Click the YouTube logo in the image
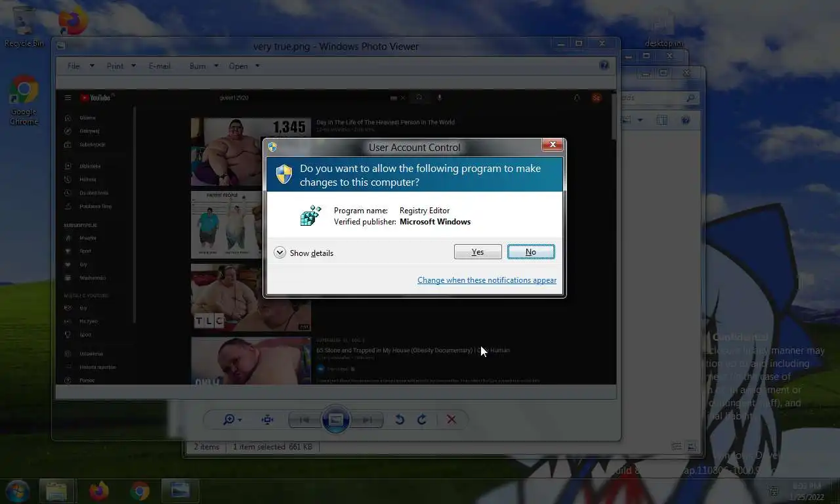 [x=96, y=98]
